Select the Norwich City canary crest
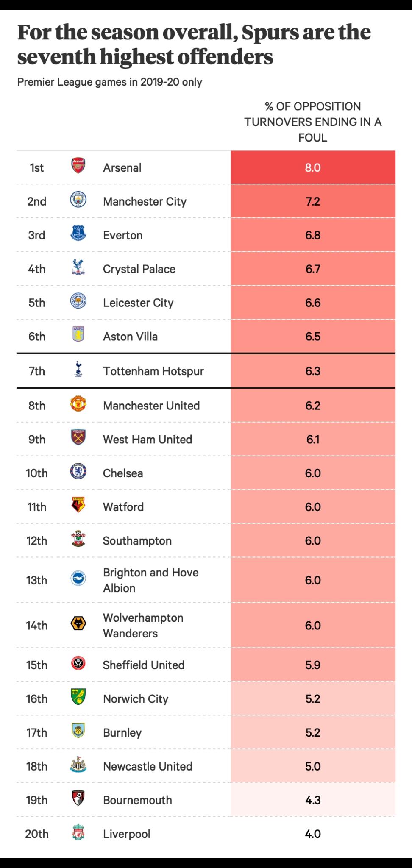Screen dimensions: 412x868 78,697
